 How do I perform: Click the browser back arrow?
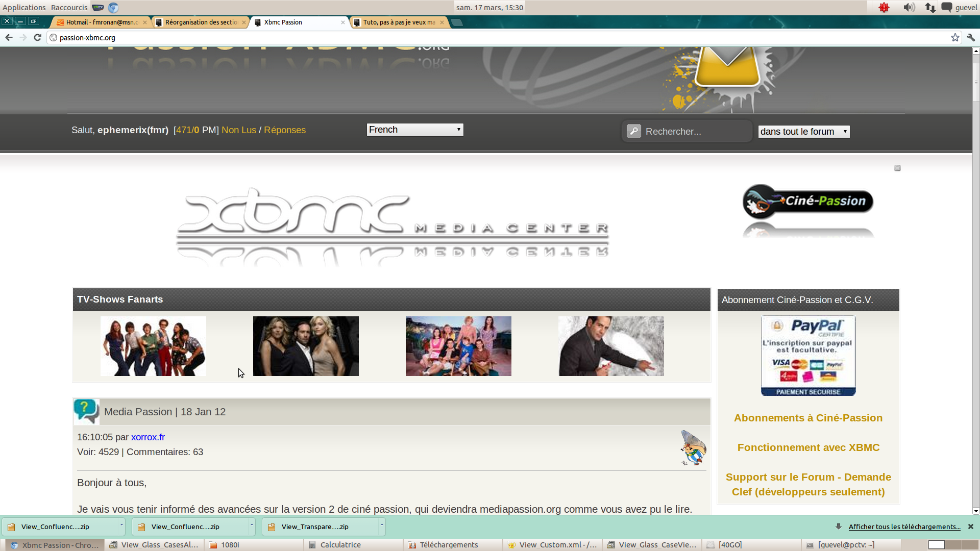click(x=9, y=37)
